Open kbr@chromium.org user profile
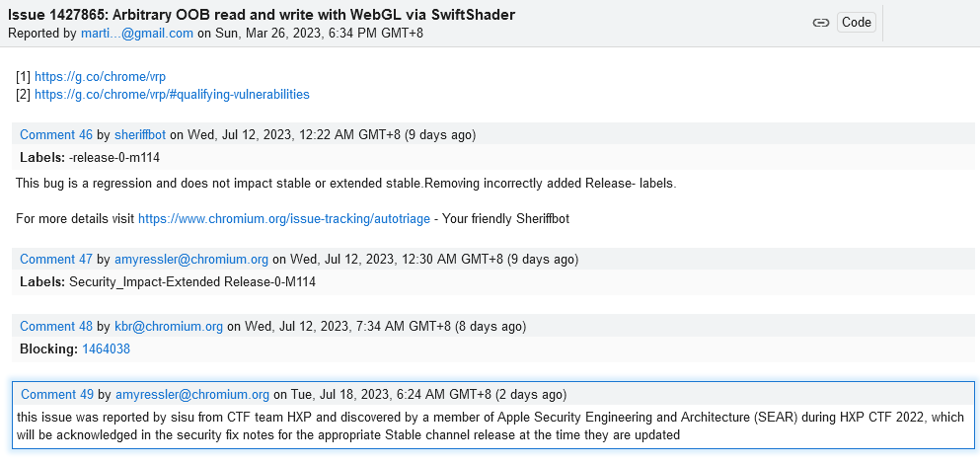This screenshot has width=980, height=464. (169, 326)
